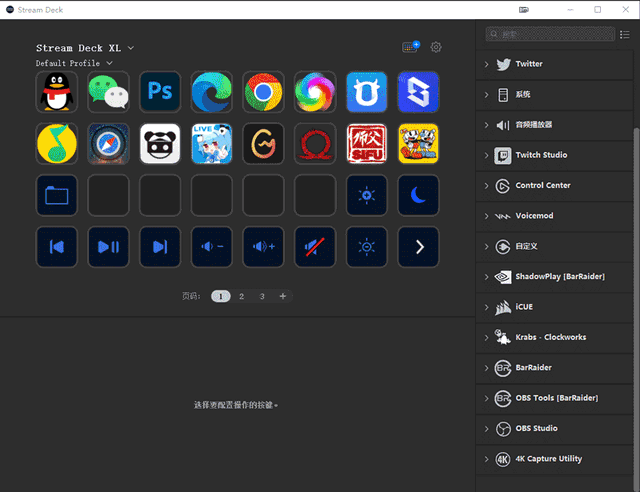Select the QQ Music key

click(57, 144)
